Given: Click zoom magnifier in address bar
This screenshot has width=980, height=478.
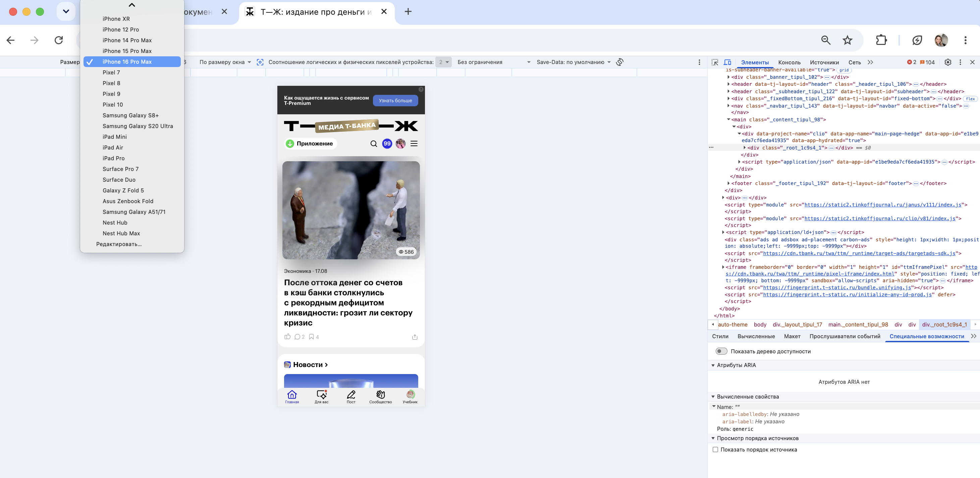Looking at the screenshot, I should 825,40.
